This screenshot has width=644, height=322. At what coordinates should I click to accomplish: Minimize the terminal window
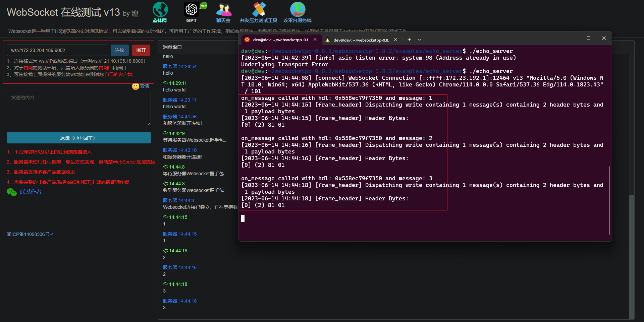[x=573, y=38]
